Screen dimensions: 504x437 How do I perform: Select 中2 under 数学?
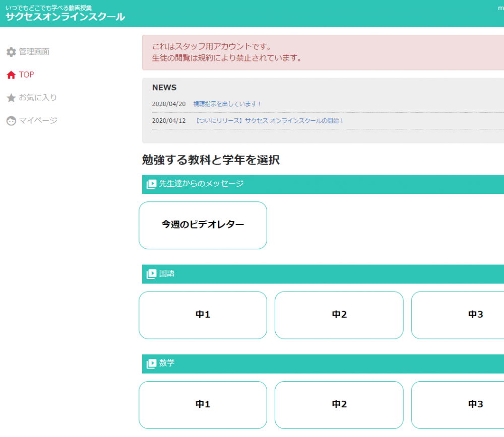(339, 404)
